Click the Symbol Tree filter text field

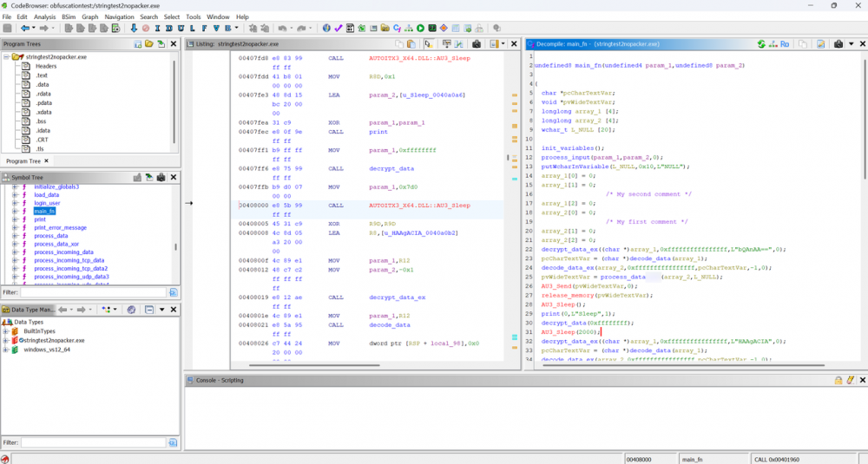point(93,292)
